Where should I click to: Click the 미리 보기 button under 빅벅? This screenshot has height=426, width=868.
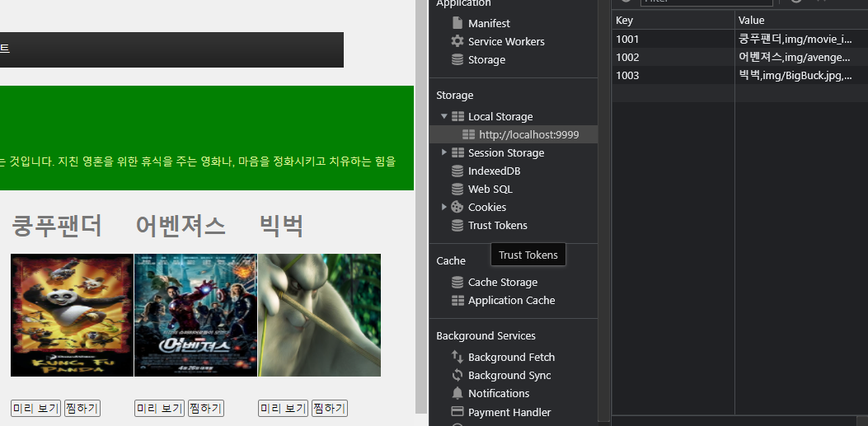(x=284, y=409)
